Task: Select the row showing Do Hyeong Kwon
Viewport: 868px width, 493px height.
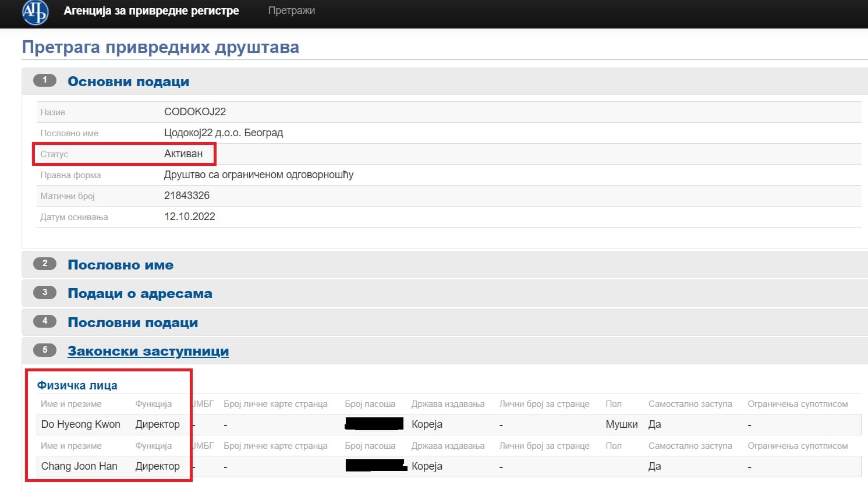Action: tap(82, 424)
